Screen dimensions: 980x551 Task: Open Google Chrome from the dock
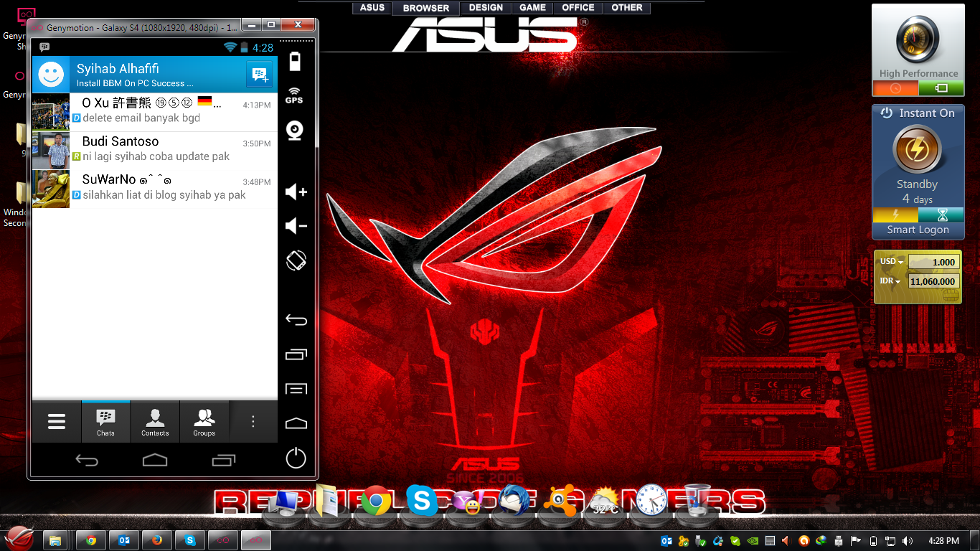[377, 501]
